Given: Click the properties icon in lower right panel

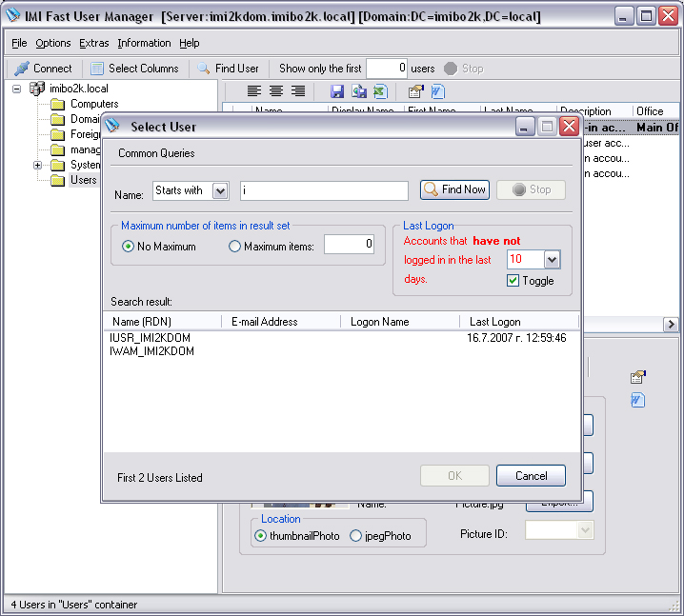Looking at the screenshot, I should (637, 378).
